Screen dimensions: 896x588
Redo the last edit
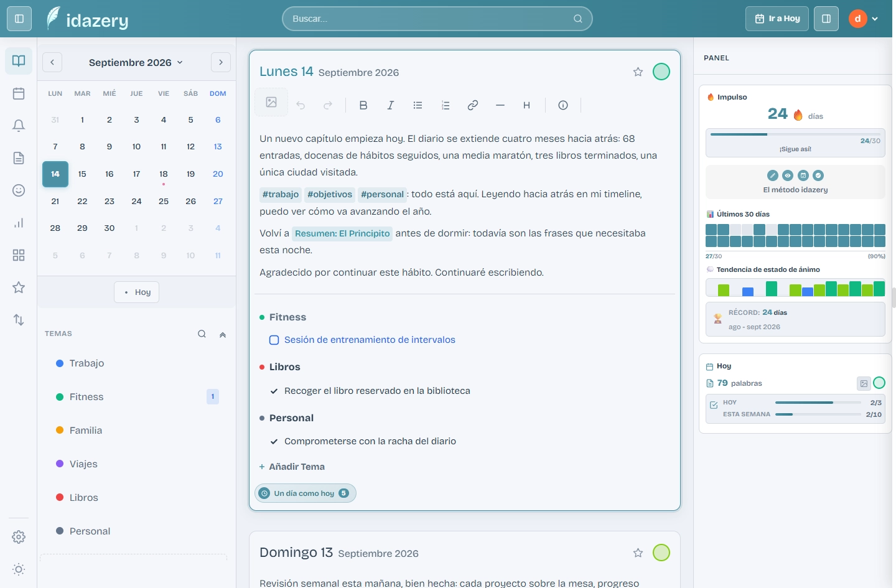[x=328, y=105]
